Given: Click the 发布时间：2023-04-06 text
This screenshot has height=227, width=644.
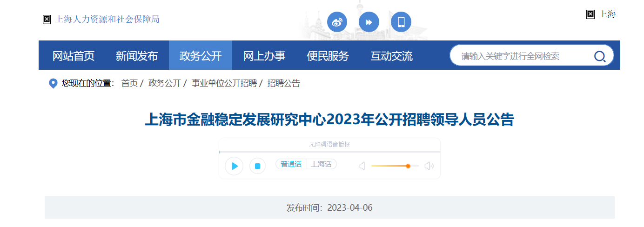Looking at the screenshot, I should point(329,207).
